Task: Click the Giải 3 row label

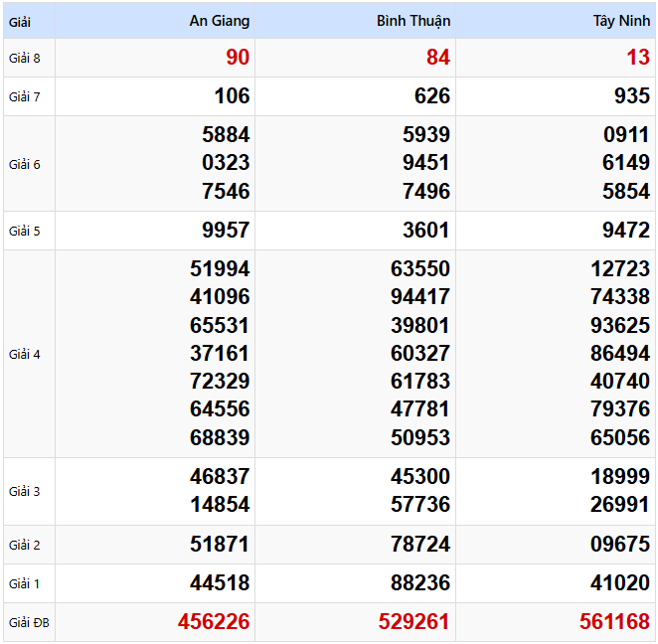Action: (25, 491)
